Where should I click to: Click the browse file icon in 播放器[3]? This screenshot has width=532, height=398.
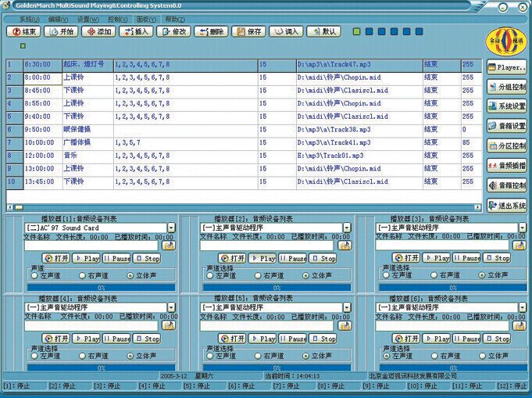(x=520, y=246)
